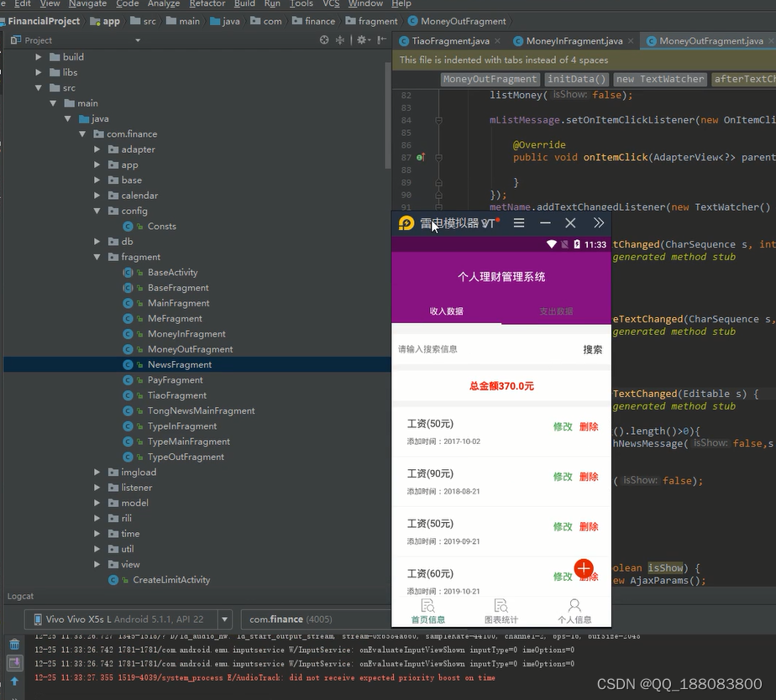Click the Logcat panel title
This screenshot has width=776, height=700.
[x=20, y=596]
